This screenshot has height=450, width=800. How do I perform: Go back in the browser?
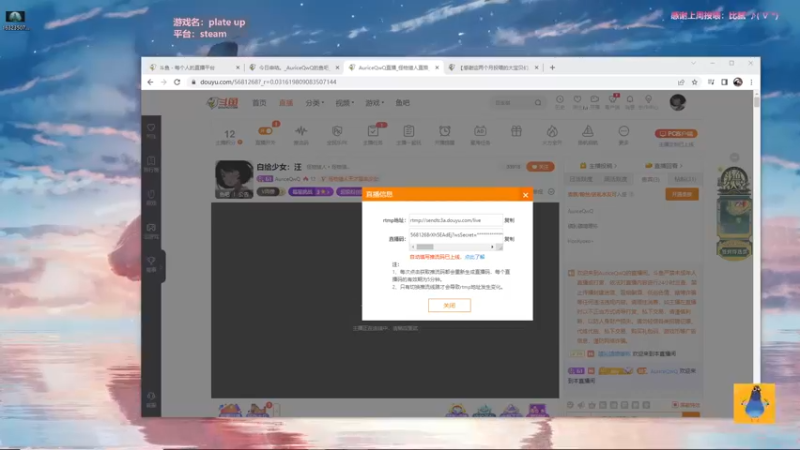click(150, 82)
